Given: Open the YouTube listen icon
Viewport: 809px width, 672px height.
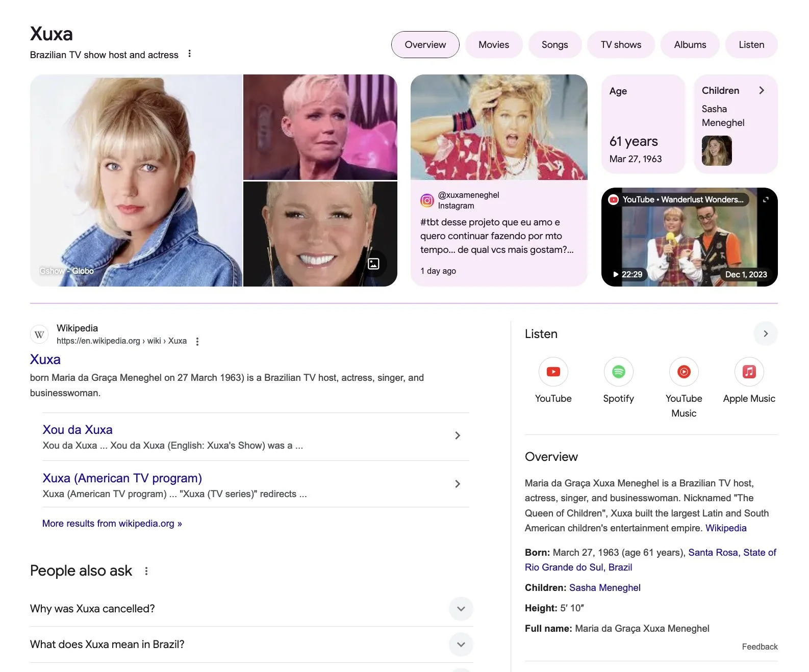Looking at the screenshot, I should 553,372.
